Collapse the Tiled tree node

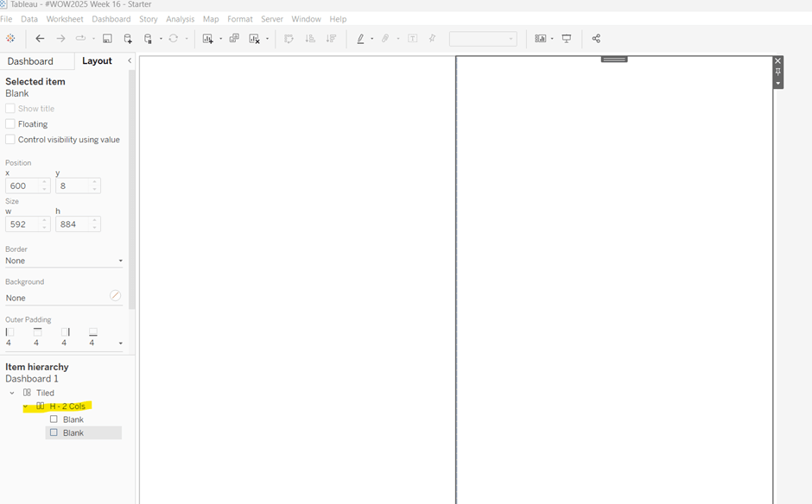click(x=12, y=393)
